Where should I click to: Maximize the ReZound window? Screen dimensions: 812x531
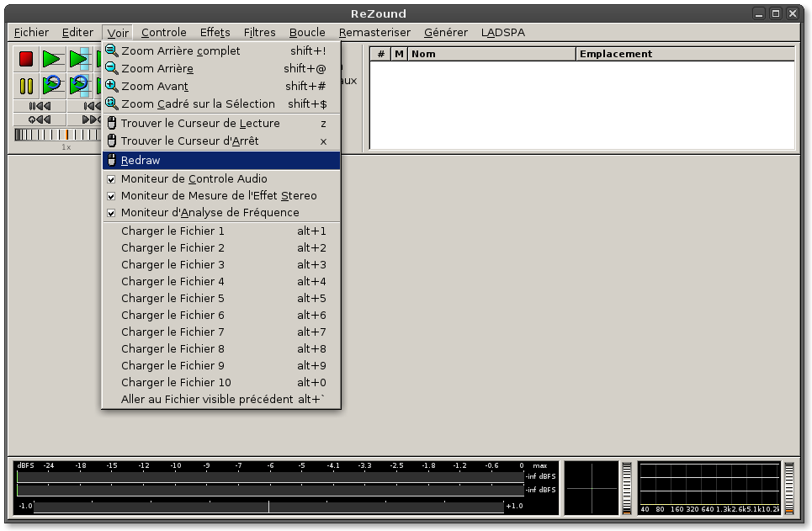tap(775, 14)
